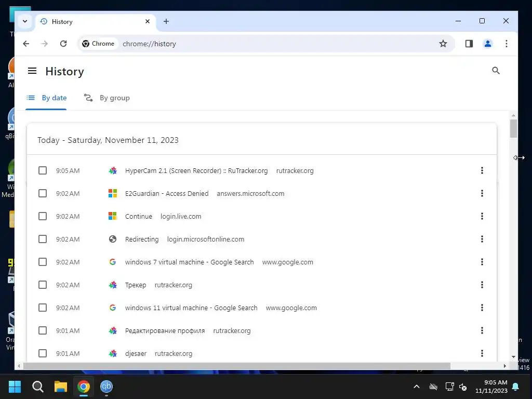The image size is (532, 399).
Task: Open the Редактирование профиля link
Action: [165, 330]
